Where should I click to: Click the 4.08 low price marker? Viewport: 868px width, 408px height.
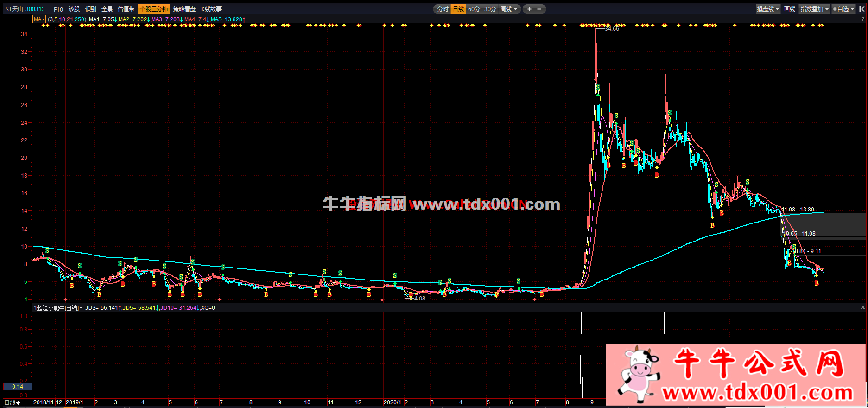point(419,299)
